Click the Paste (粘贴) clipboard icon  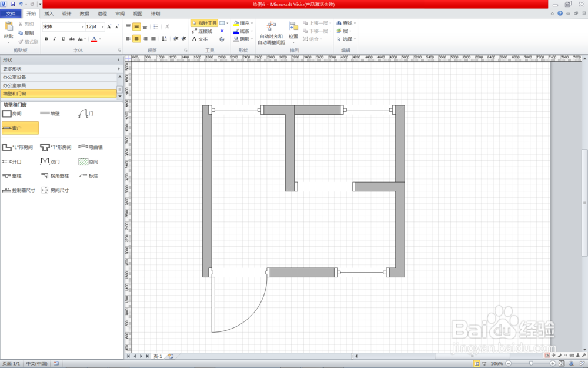point(8,26)
